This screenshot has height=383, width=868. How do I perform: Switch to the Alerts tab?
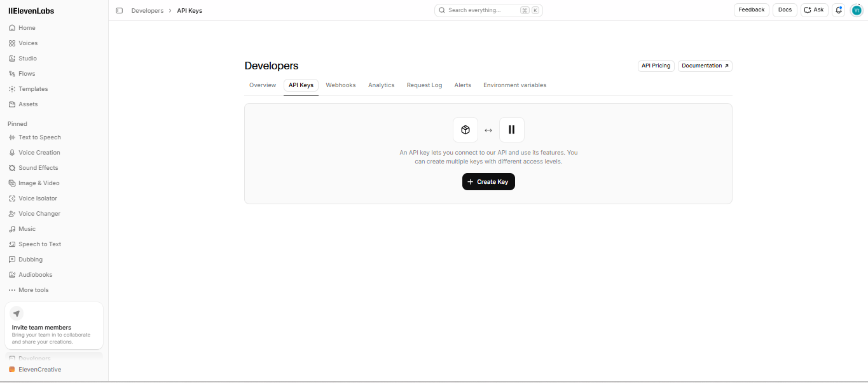click(463, 85)
